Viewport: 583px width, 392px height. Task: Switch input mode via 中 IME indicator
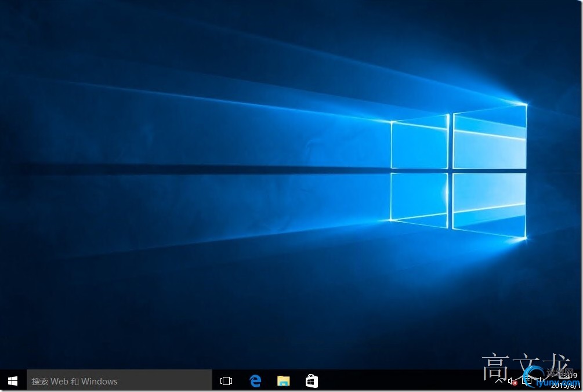pyautogui.click(x=541, y=382)
